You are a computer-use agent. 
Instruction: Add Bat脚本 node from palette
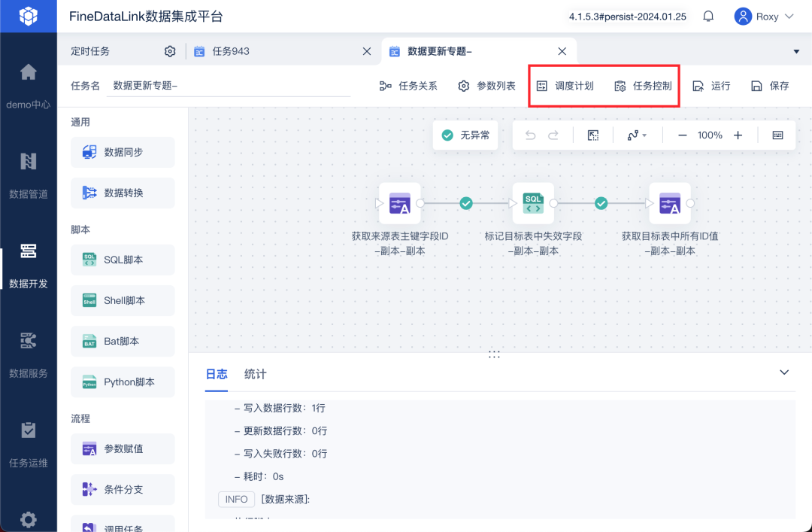[x=123, y=341]
